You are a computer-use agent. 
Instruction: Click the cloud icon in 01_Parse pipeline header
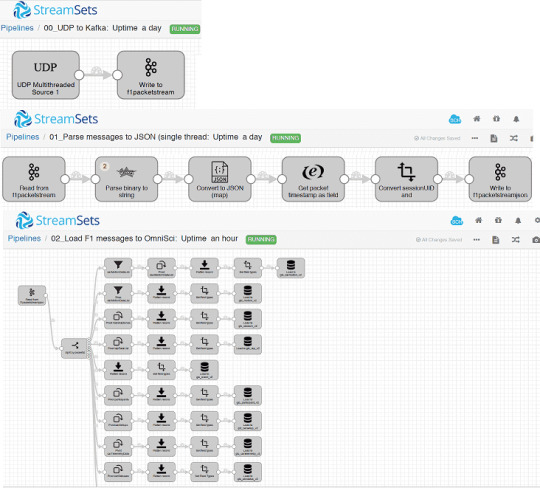tap(455, 119)
